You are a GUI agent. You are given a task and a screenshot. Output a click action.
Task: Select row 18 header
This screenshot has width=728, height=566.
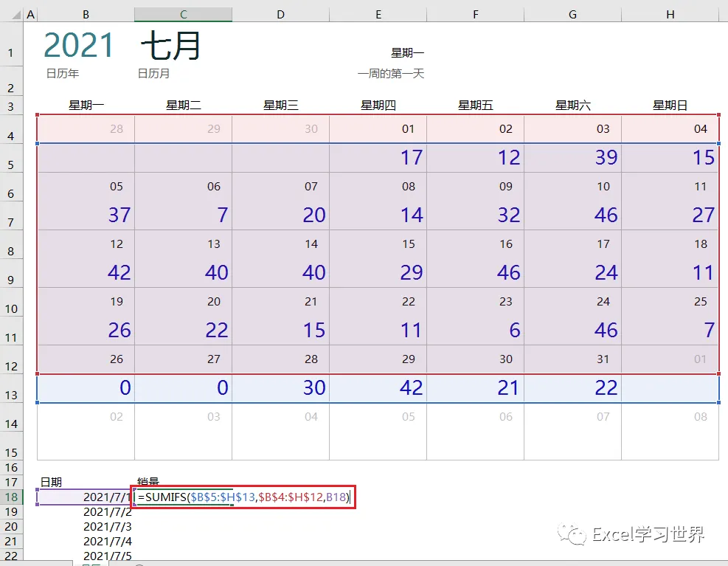11,497
